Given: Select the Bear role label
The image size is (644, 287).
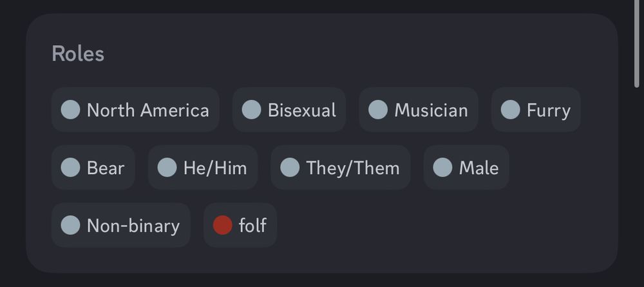Looking at the screenshot, I should 106,168.
